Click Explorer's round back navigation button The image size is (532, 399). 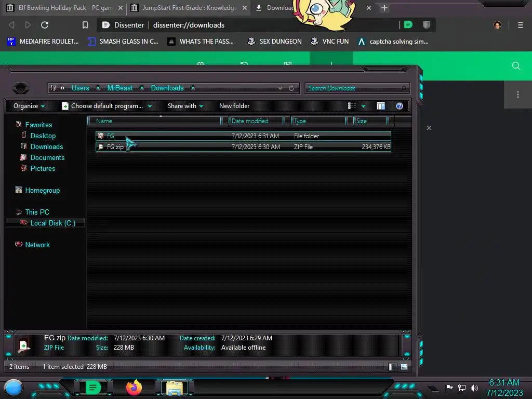[x=21, y=88]
